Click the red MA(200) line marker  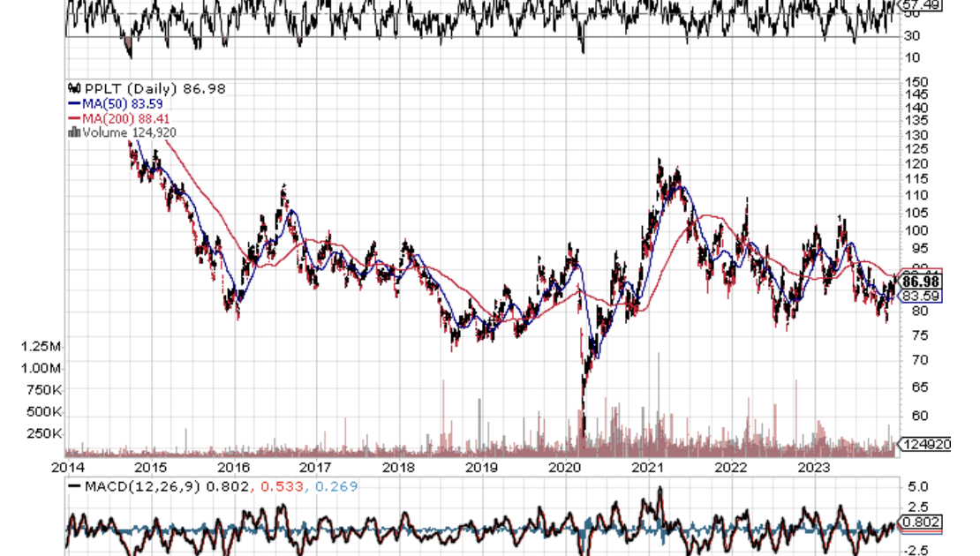73,117
